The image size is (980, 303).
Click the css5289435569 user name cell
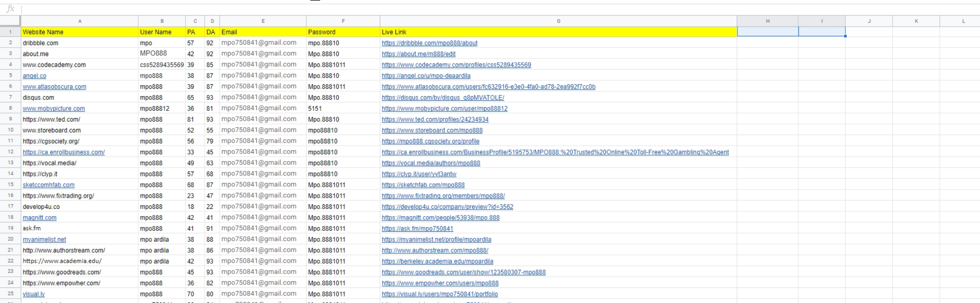162,65
